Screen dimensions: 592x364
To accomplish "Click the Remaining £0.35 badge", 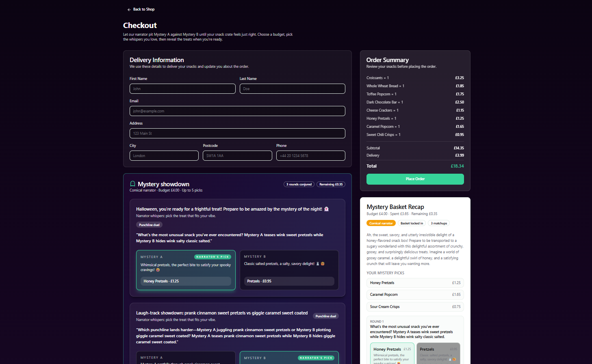I will coord(331,184).
